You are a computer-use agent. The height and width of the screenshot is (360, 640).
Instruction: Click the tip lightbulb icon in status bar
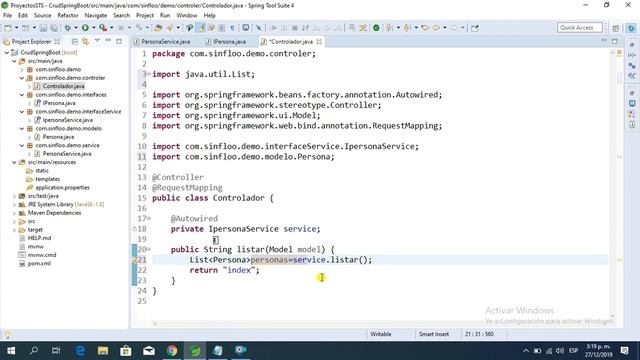(x=7, y=335)
